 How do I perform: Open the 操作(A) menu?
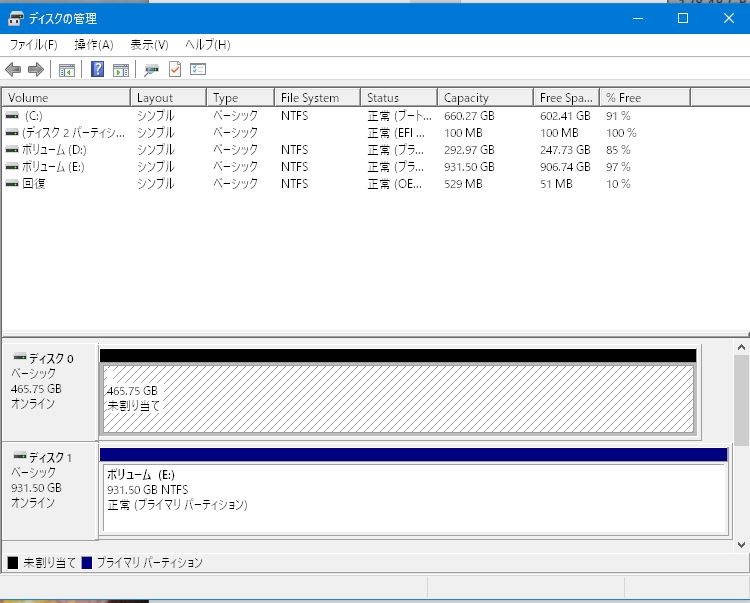pos(94,45)
